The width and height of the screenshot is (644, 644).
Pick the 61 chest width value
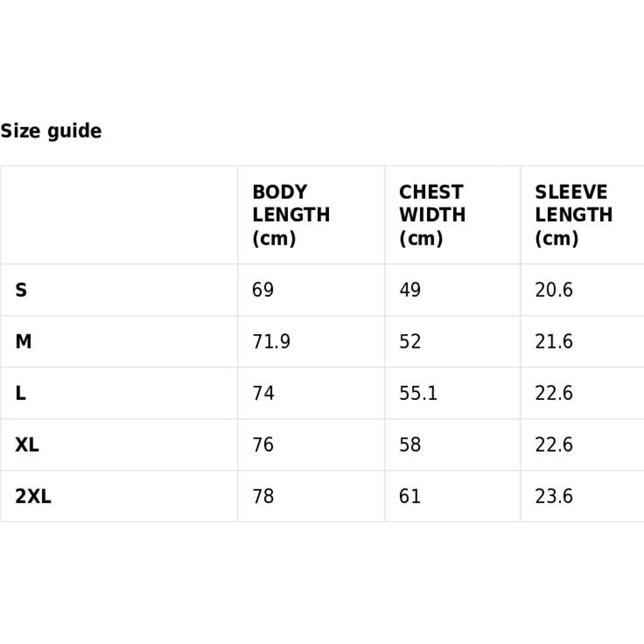coord(410,497)
